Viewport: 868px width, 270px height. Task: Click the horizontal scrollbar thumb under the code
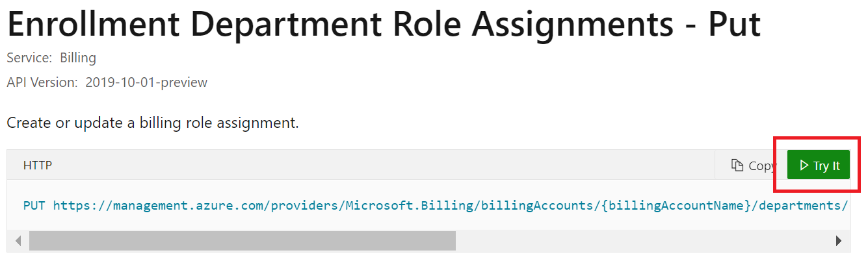242,241
